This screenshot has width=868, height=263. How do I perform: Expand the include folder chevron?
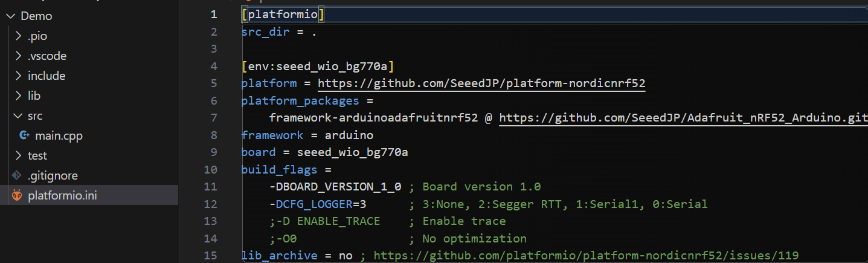click(x=18, y=76)
